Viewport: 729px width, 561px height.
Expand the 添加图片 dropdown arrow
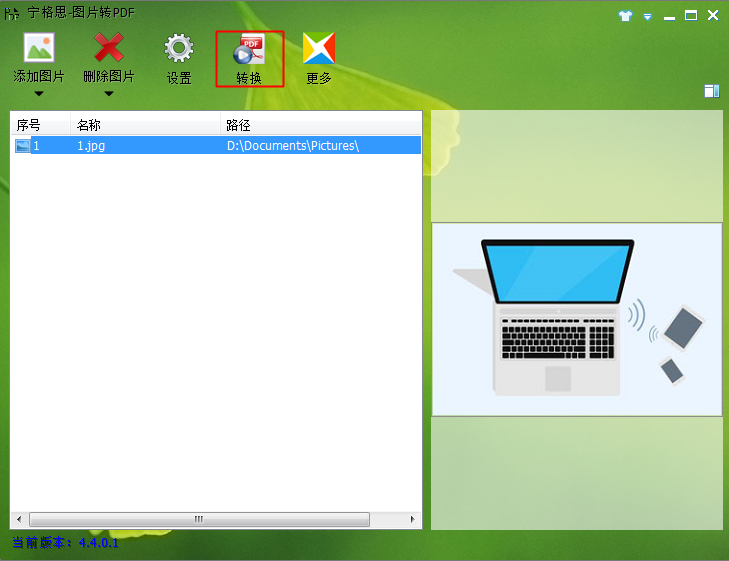point(39,94)
